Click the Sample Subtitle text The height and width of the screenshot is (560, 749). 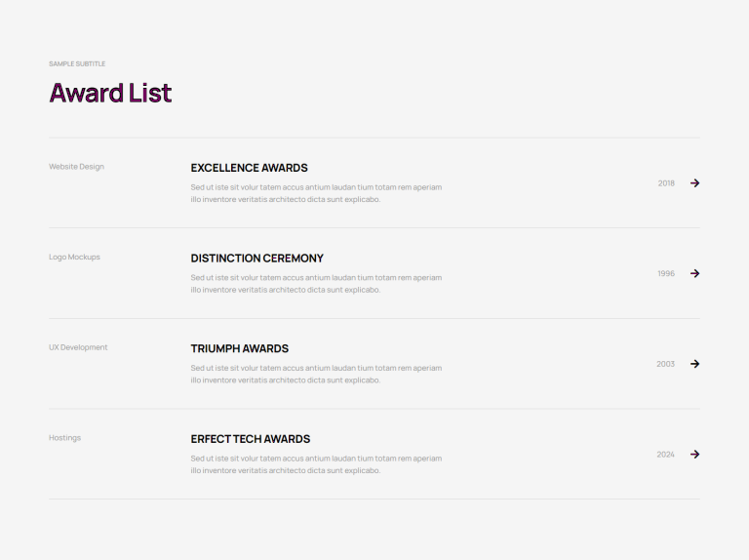(x=77, y=63)
